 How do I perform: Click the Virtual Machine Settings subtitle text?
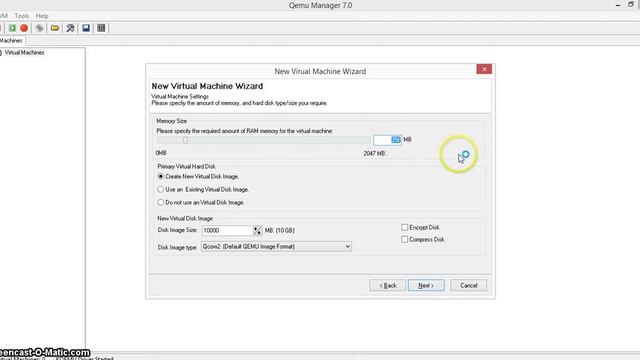coord(180,97)
